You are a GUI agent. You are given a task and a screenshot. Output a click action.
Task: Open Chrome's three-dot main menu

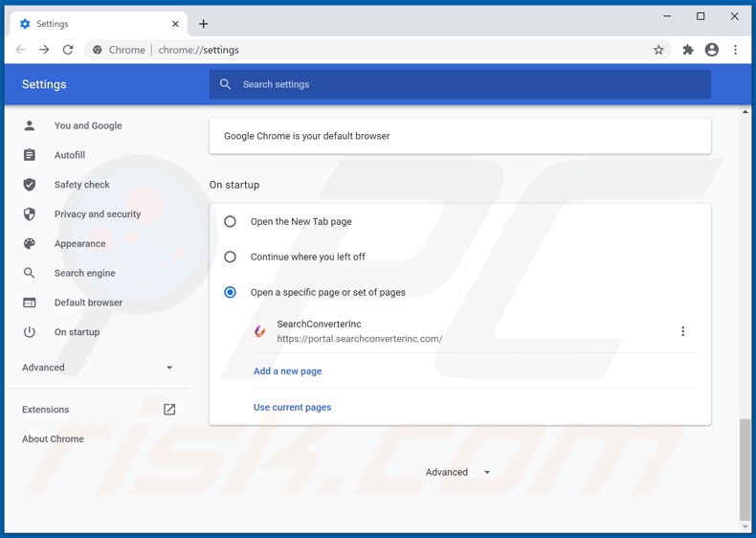pos(735,50)
